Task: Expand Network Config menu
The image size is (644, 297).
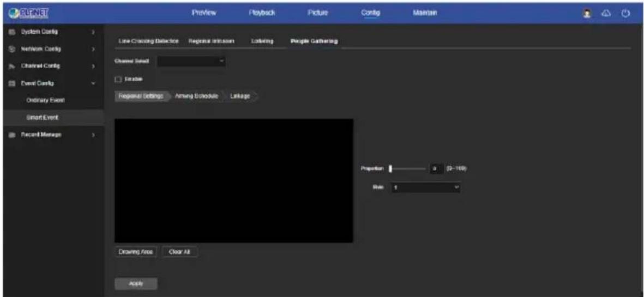Action: (94, 49)
